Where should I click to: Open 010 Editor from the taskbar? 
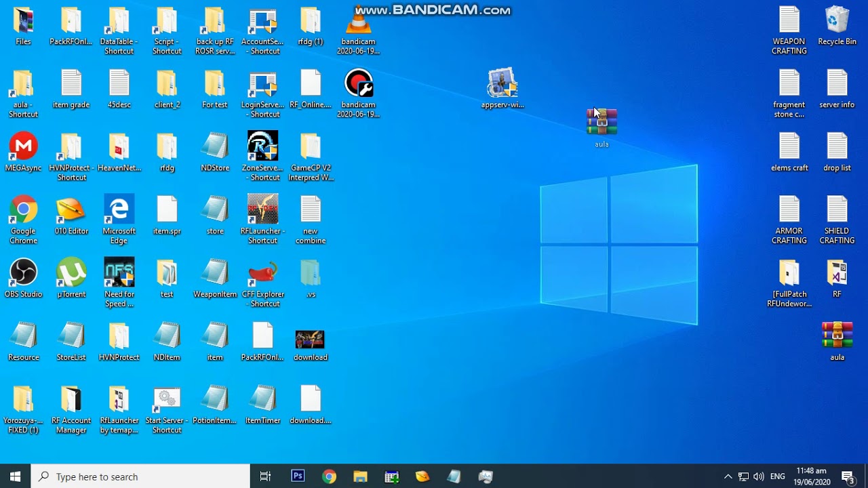tap(422, 476)
